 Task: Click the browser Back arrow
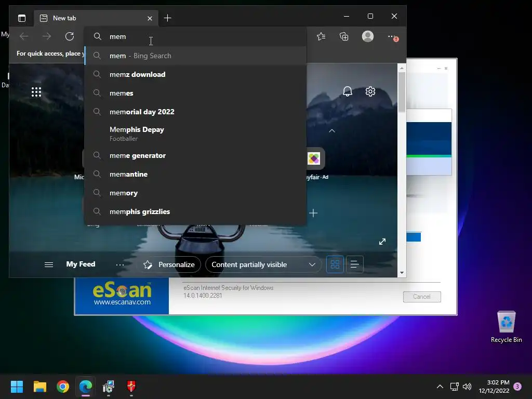(24, 36)
